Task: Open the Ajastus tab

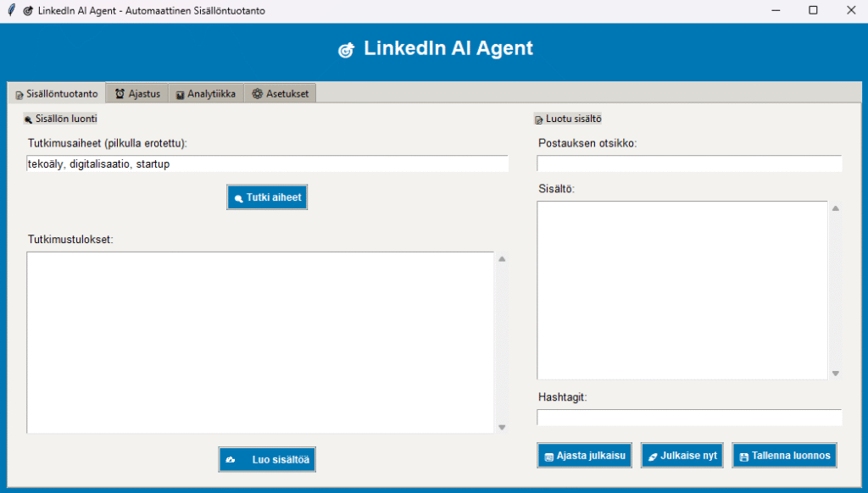Action: [x=137, y=94]
